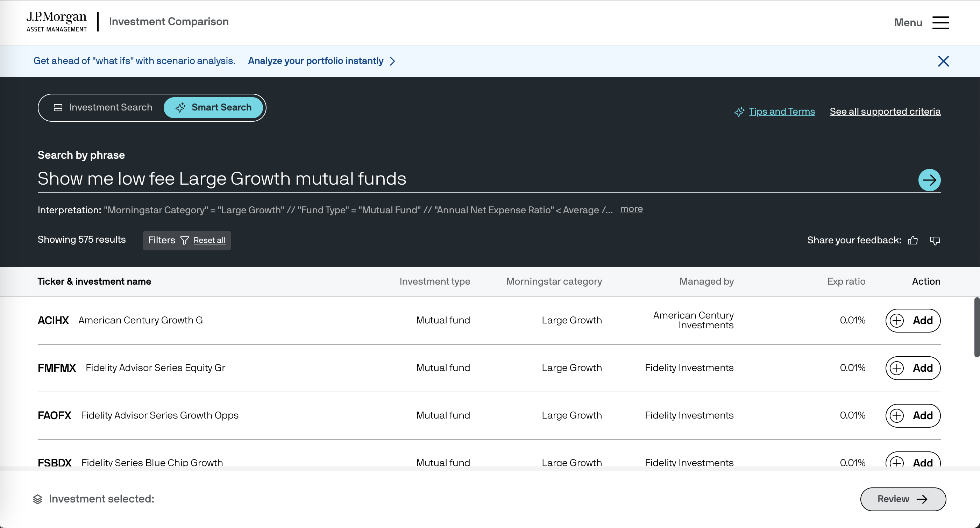Switch to Investment Search mode
Image resolution: width=980 pixels, height=528 pixels.
[x=103, y=108]
